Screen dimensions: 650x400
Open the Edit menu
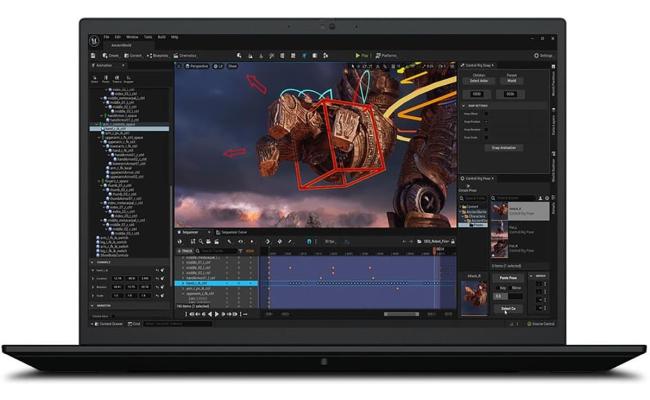tap(118, 37)
